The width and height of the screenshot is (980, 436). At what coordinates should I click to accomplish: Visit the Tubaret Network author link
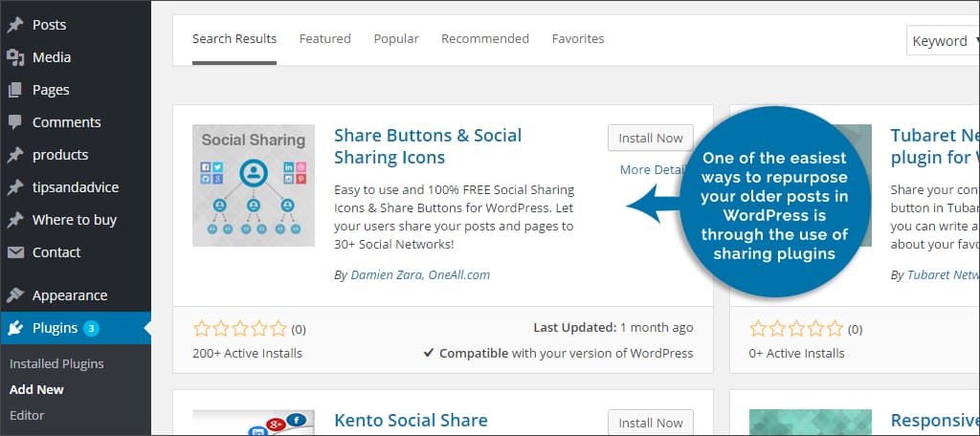pyautogui.click(x=943, y=274)
